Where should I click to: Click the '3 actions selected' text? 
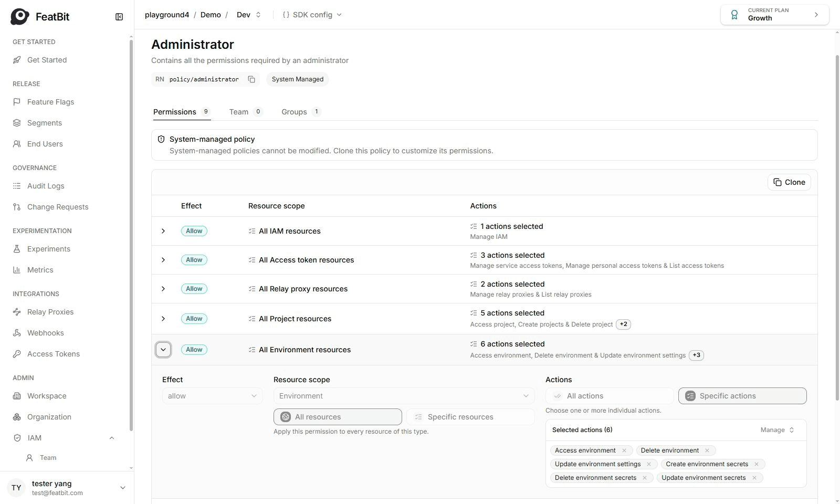(x=512, y=255)
